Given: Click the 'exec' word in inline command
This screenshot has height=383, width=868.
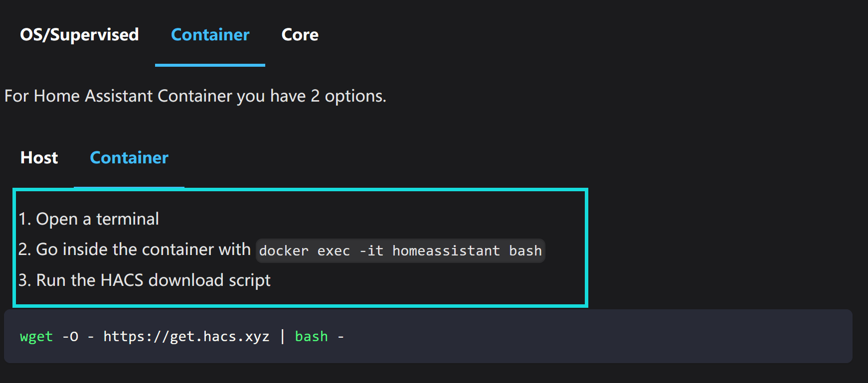Looking at the screenshot, I should click(x=334, y=251).
